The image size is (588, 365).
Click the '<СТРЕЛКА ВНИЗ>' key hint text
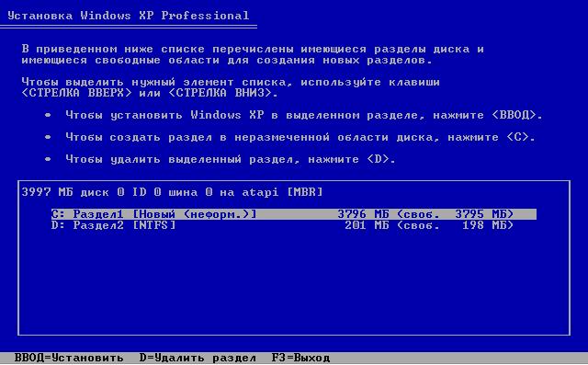pos(220,93)
